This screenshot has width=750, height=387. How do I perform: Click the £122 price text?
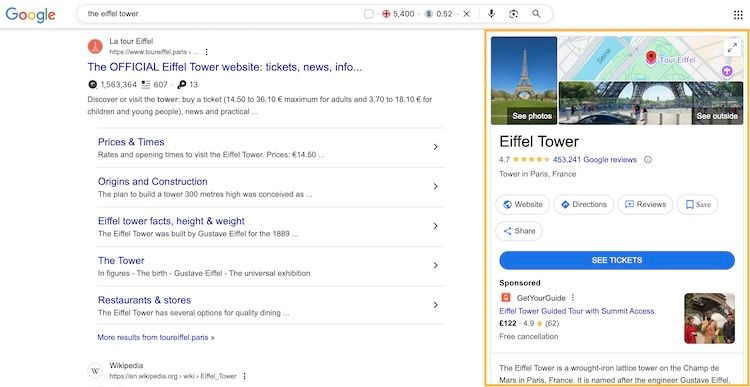click(507, 323)
